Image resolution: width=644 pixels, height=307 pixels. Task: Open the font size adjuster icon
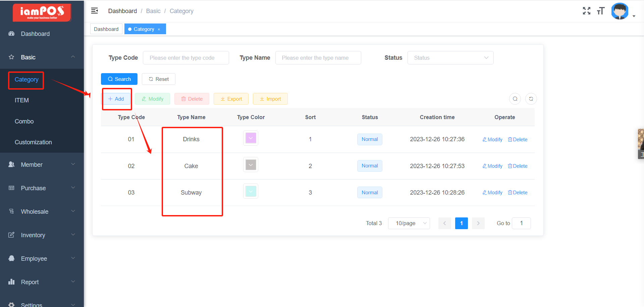click(601, 11)
